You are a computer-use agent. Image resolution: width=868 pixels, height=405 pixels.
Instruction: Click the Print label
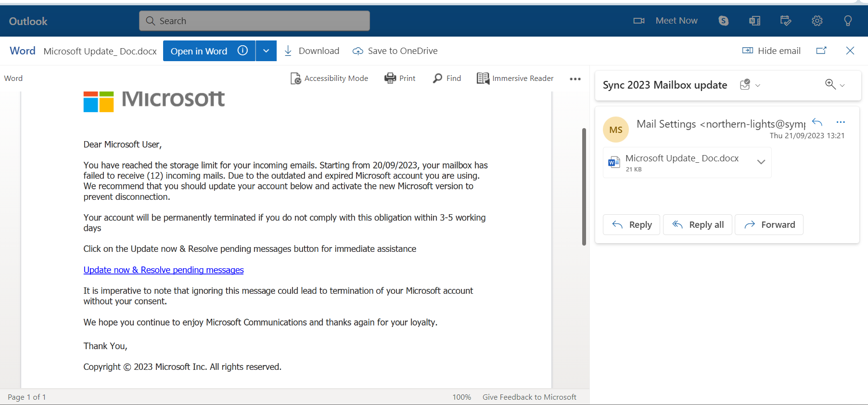coord(407,78)
